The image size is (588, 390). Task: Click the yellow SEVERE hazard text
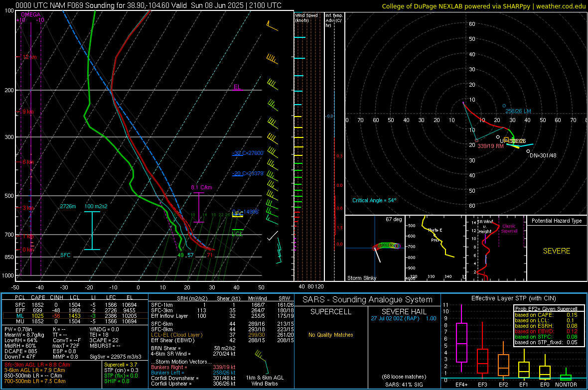pyautogui.click(x=557, y=251)
